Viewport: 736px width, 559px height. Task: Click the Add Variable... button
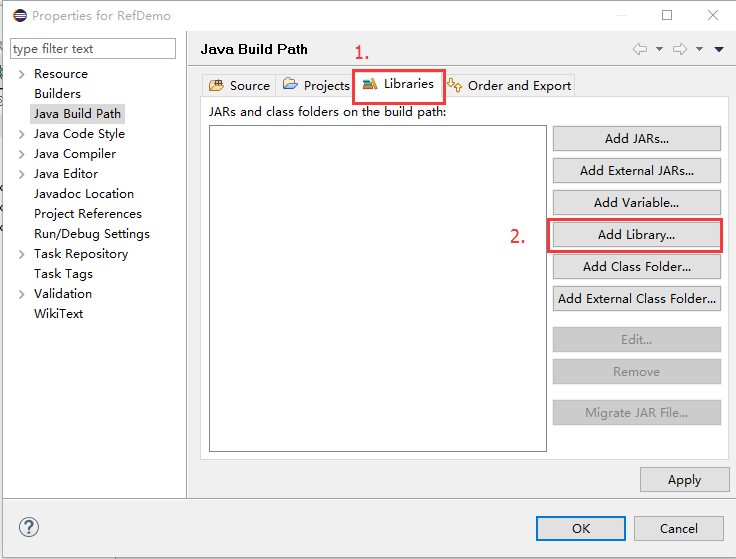pyautogui.click(x=636, y=202)
